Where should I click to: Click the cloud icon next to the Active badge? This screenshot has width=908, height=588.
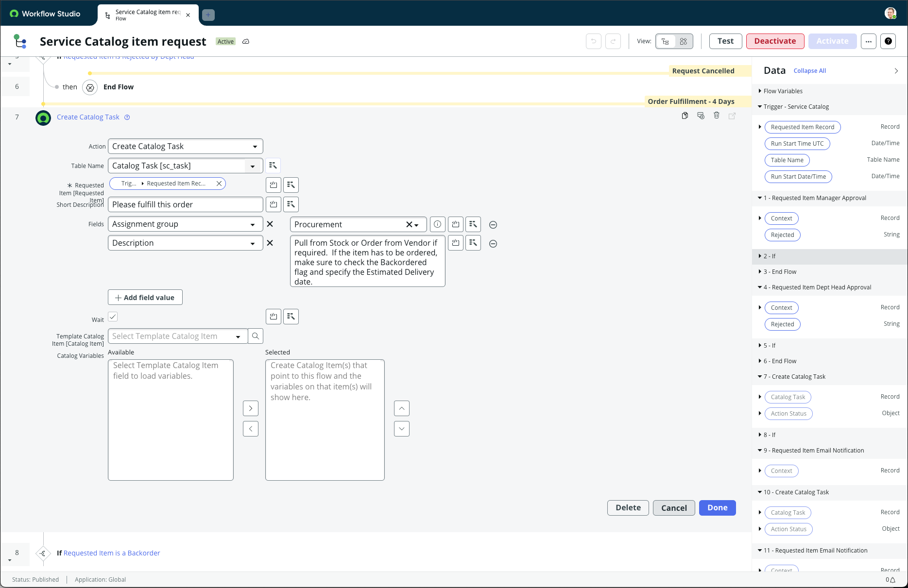tap(246, 41)
